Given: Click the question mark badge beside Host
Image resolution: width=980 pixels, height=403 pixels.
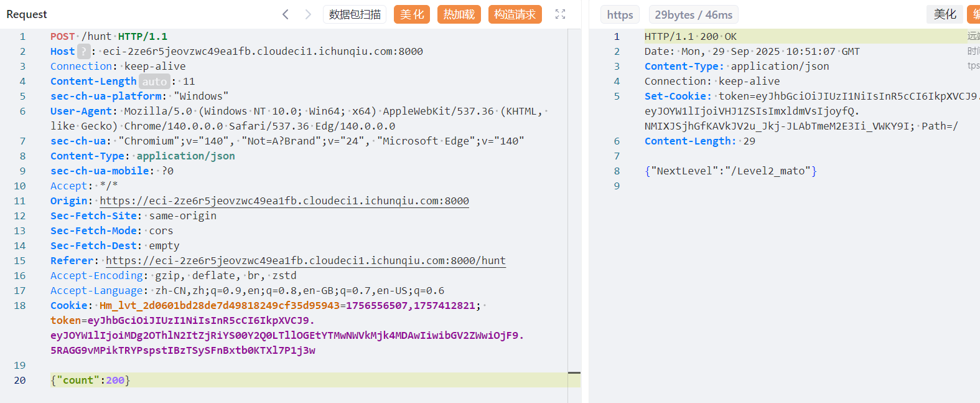Looking at the screenshot, I should (x=83, y=52).
